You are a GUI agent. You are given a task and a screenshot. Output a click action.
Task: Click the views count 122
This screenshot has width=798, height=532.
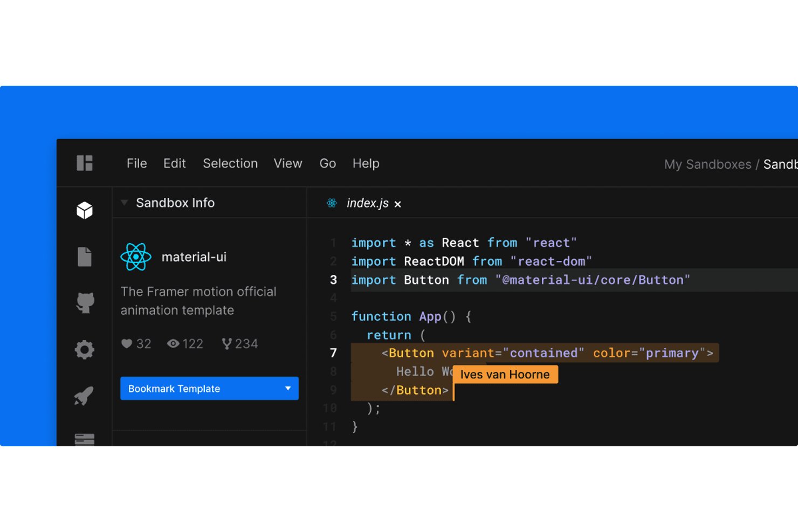192,344
